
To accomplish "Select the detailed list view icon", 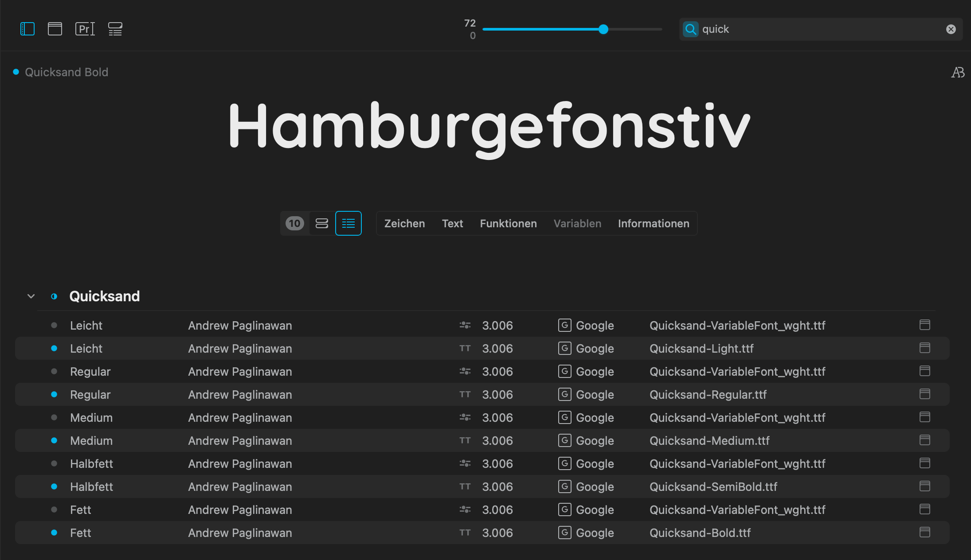I will tap(348, 223).
